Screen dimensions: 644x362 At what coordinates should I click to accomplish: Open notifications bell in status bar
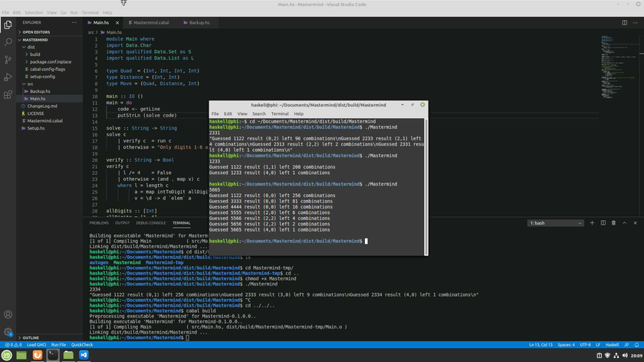[636, 344]
